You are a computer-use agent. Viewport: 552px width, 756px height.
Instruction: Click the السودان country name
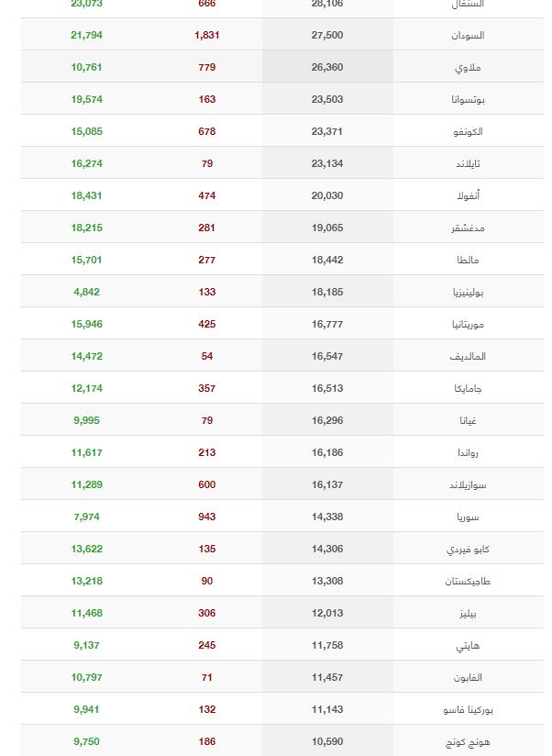[x=468, y=35]
